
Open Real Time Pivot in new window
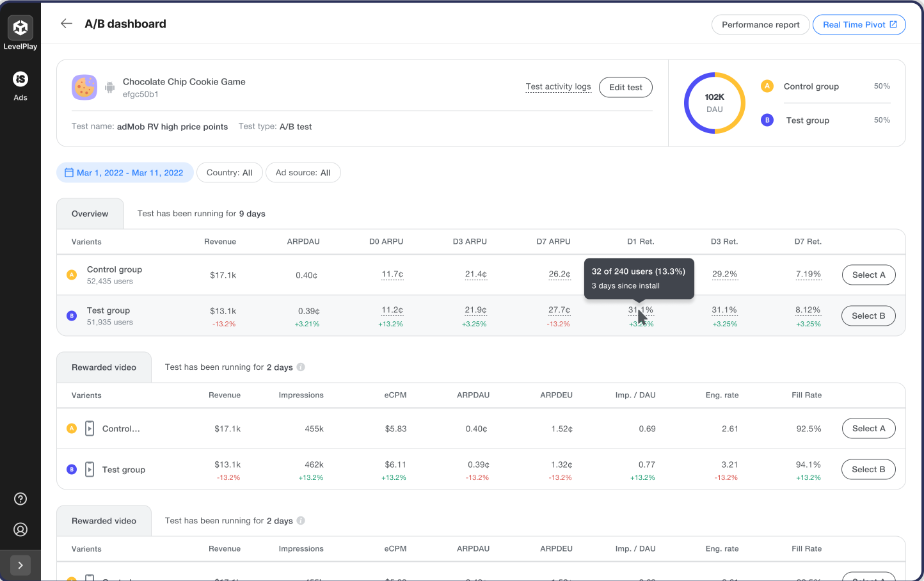click(x=859, y=25)
